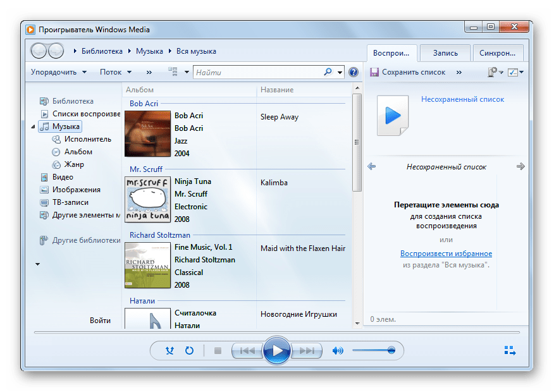
Task: Show more list pane commands chevron
Action: pos(459,73)
